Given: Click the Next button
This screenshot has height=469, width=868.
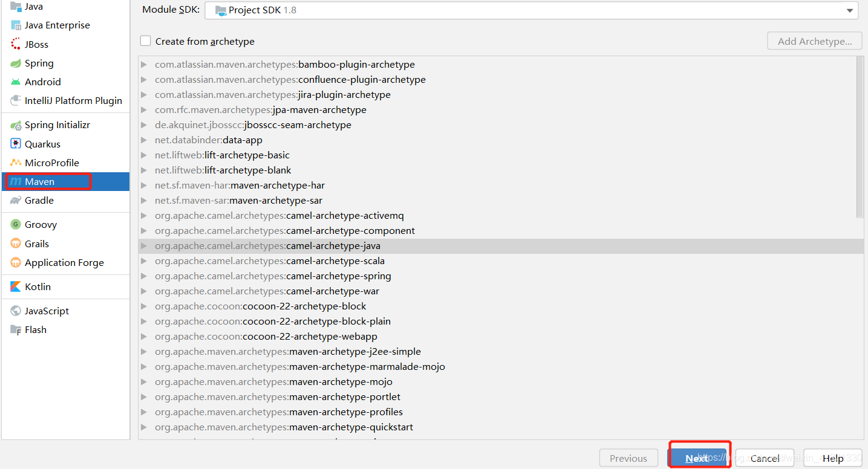Looking at the screenshot, I should point(697,459).
